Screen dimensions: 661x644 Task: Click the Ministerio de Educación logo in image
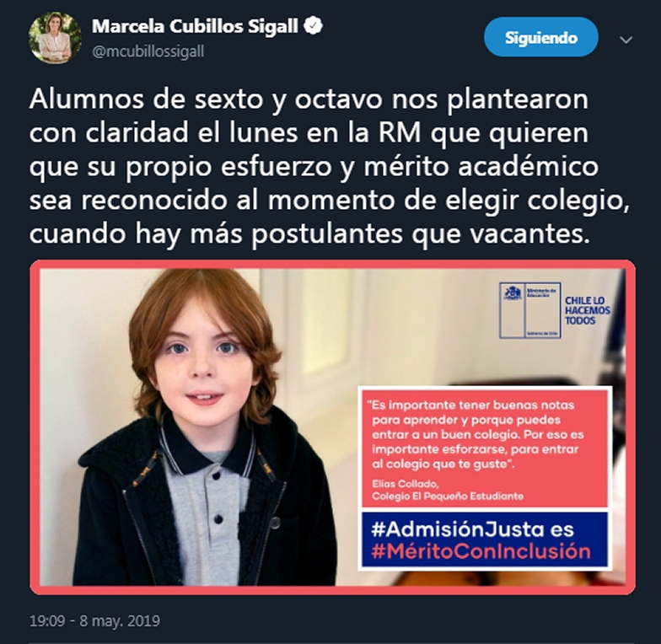[529, 310]
